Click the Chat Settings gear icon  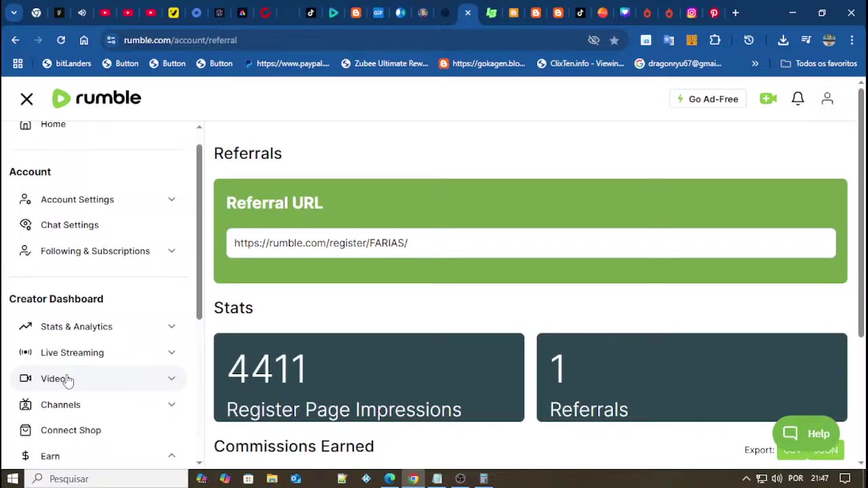click(25, 225)
